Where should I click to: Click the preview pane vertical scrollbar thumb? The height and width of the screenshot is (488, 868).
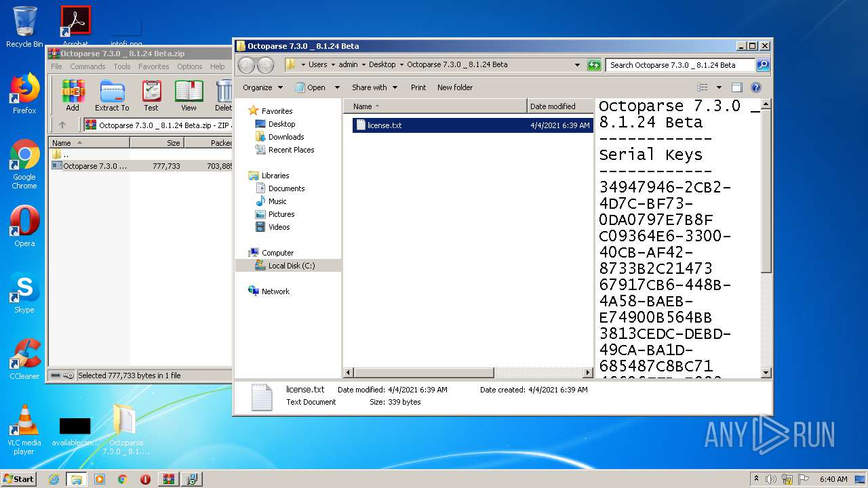(x=766, y=192)
